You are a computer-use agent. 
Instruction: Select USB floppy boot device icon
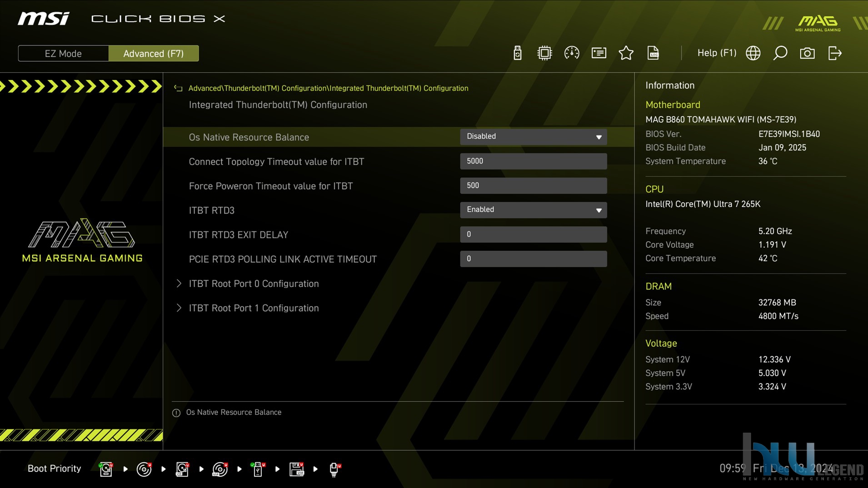point(296,469)
